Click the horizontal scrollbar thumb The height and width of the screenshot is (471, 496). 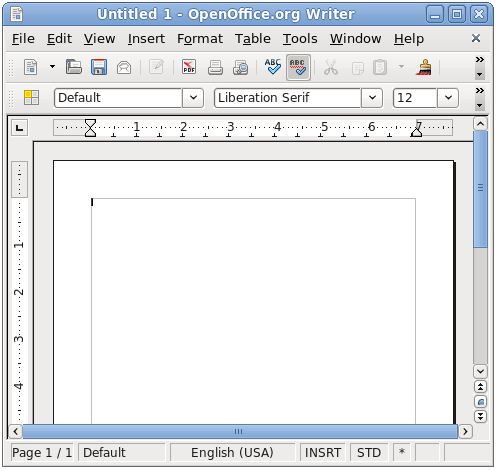(240, 431)
